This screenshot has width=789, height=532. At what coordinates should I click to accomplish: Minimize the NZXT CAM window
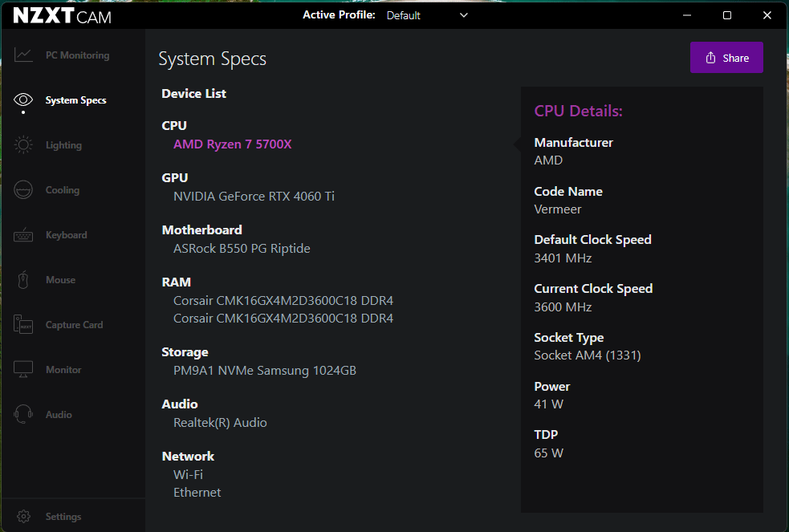[687, 15]
